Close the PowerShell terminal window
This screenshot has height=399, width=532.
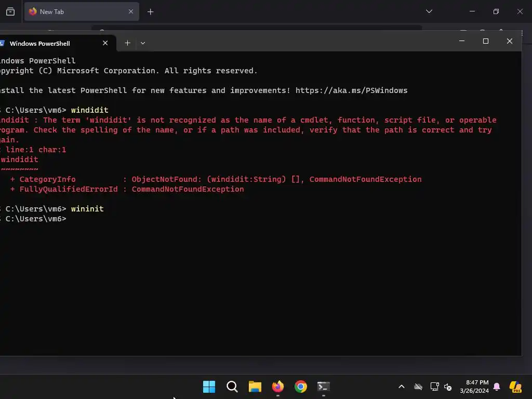pos(510,41)
